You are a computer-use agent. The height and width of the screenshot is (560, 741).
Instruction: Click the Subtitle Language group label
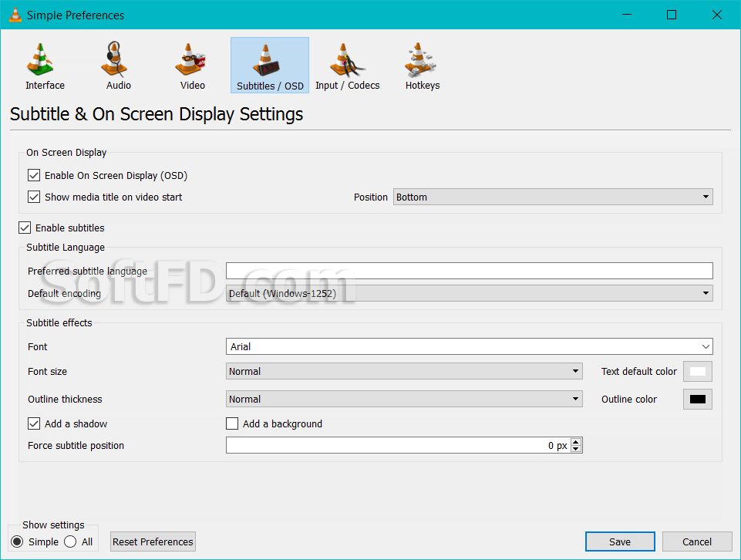66,247
